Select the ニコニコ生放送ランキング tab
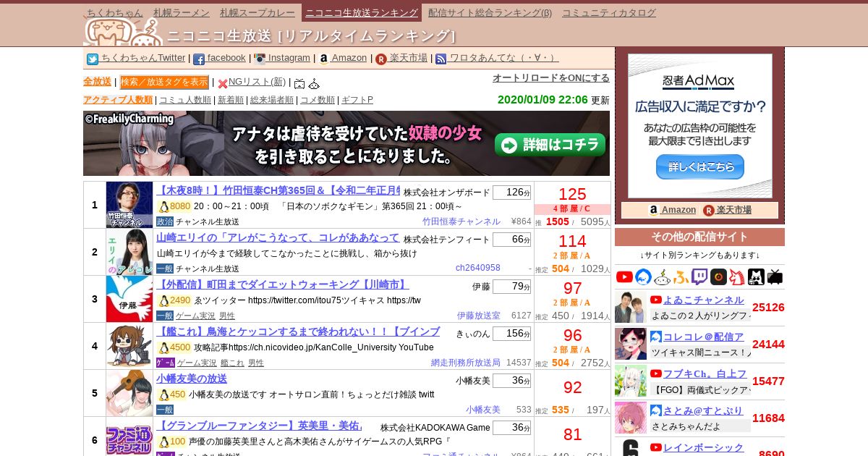 (x=362, y=12)
